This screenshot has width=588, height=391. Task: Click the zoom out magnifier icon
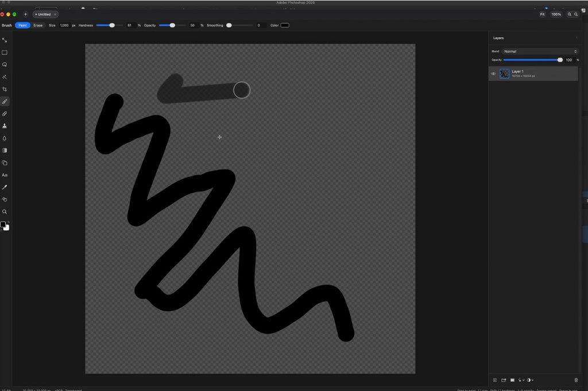[x=576, y=14]
